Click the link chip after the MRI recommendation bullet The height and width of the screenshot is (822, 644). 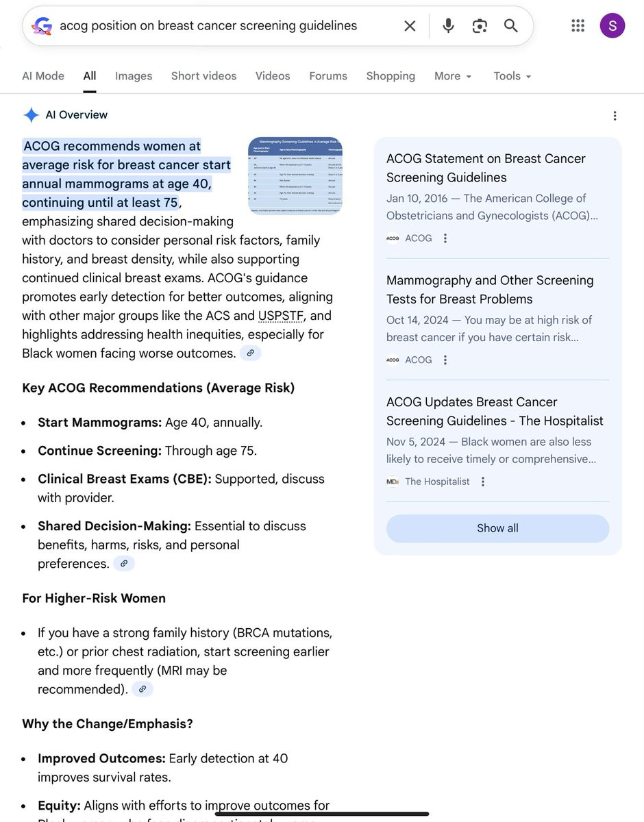tap(143, 689)
